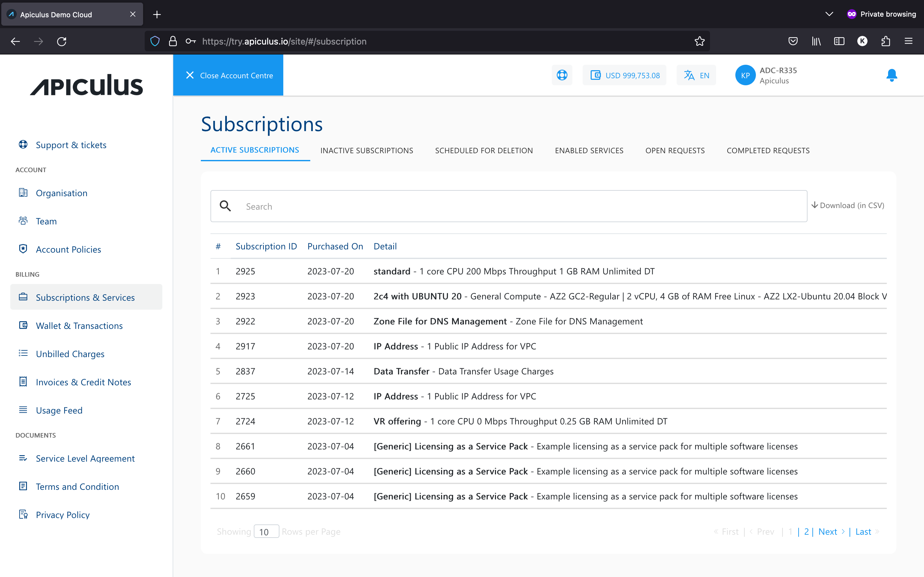The width and height of the screenshot is (924, 577).
Task: Open the KP account profile menu
Action: tap(746, 75)
